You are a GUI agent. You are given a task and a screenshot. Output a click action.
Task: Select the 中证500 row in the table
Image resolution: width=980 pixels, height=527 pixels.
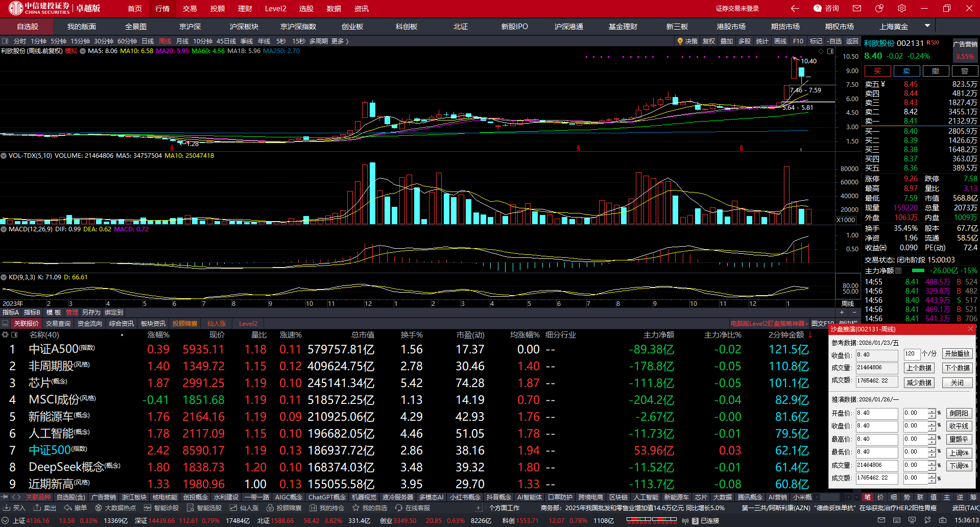pos(414,450)
